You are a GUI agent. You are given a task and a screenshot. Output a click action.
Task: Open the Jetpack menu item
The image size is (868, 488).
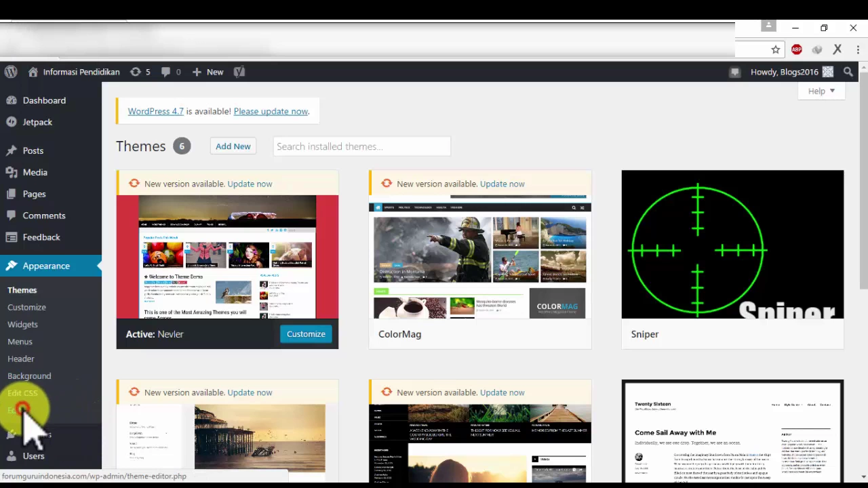click(37, 122)
